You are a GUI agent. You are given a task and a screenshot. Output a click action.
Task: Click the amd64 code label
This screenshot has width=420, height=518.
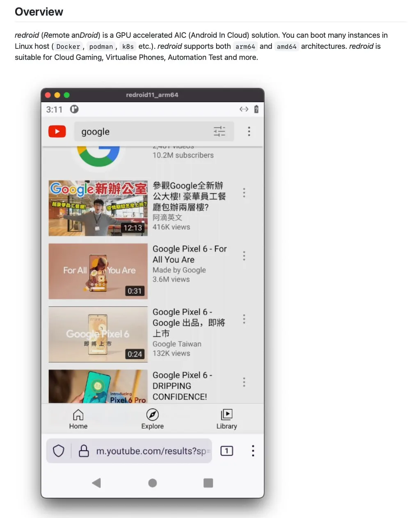(287, 47)
